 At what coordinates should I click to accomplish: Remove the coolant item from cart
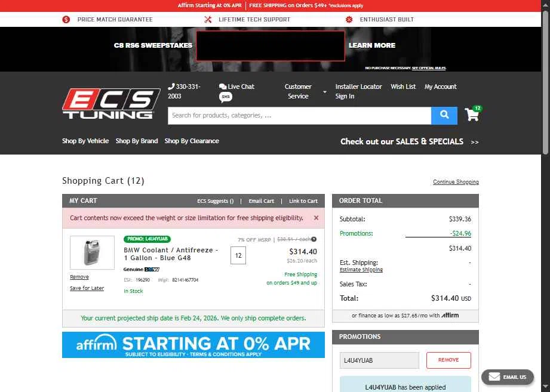79,277
